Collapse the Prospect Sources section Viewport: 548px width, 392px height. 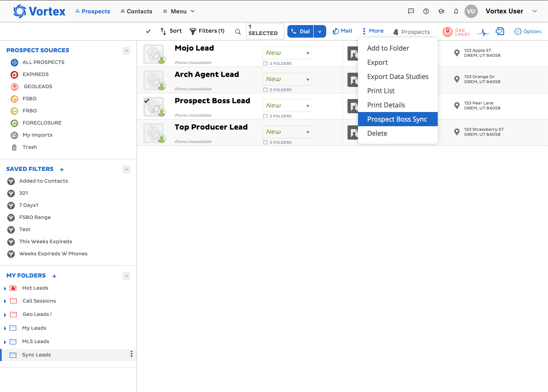pyautogui.click(x=127, y=51)
